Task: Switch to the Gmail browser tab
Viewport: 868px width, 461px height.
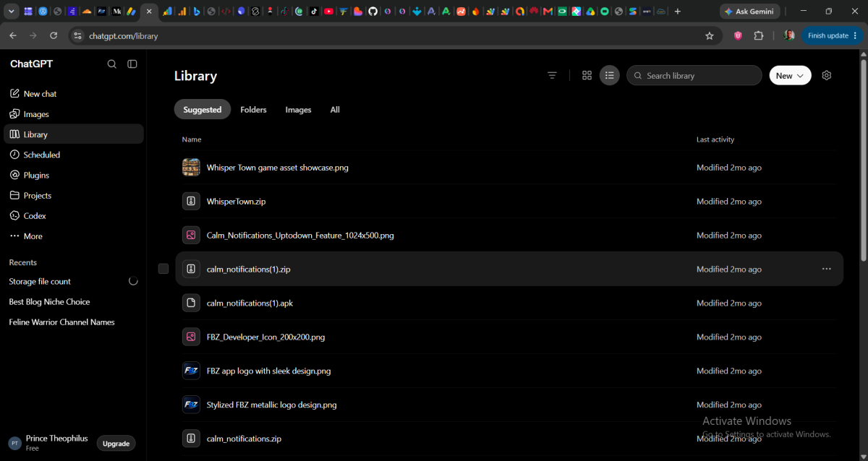Action: (548, 12)
